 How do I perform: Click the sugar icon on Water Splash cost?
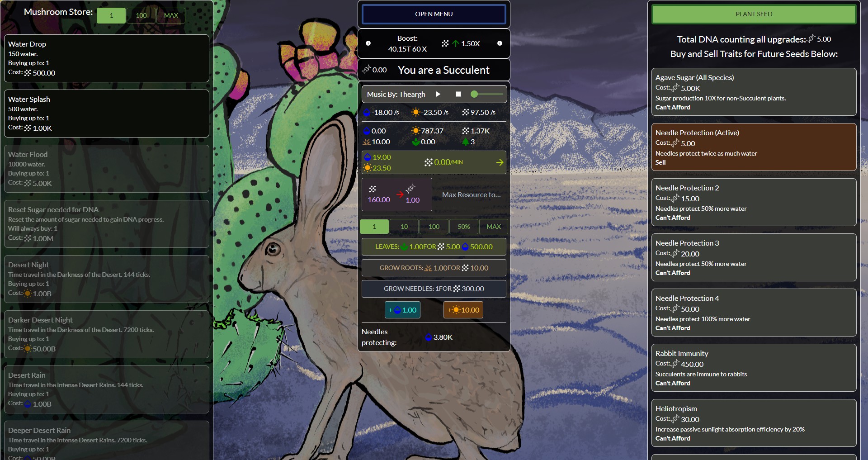[x=28, y=128]
